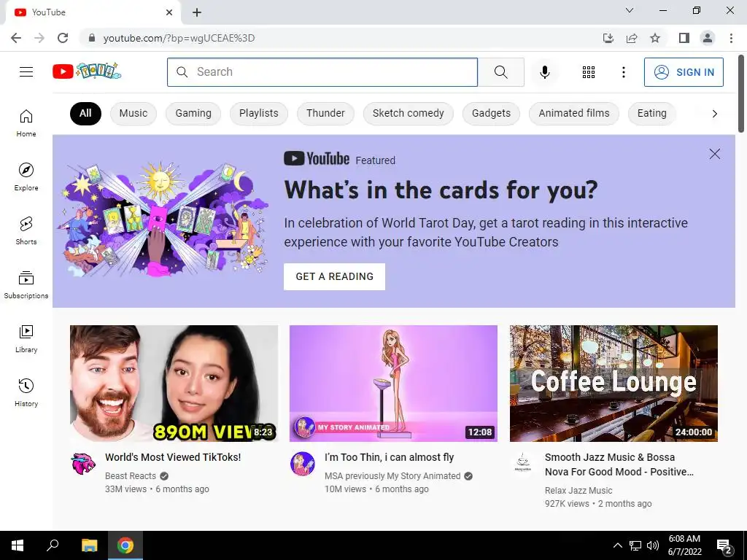
Task: Click the search magnifier button
Action: click(x=500, y=72)
